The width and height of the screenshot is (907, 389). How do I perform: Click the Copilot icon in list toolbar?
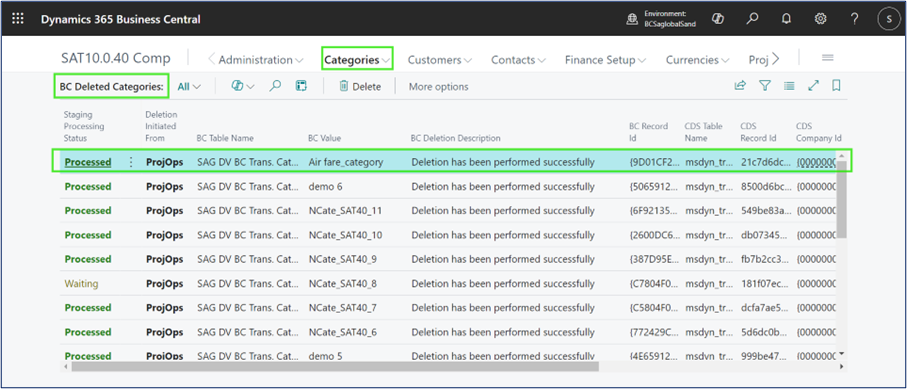(237, 86)
